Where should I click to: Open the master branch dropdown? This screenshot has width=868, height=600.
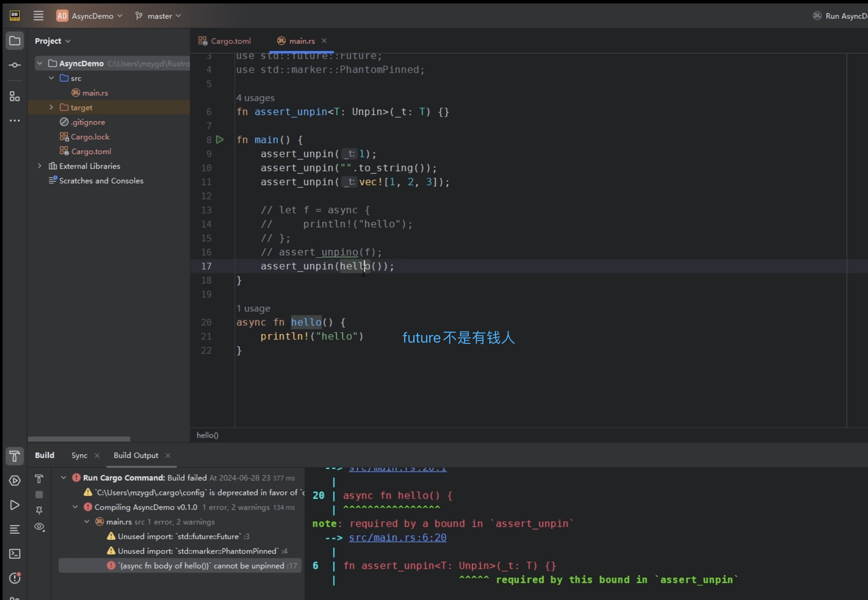coord(159,16)
